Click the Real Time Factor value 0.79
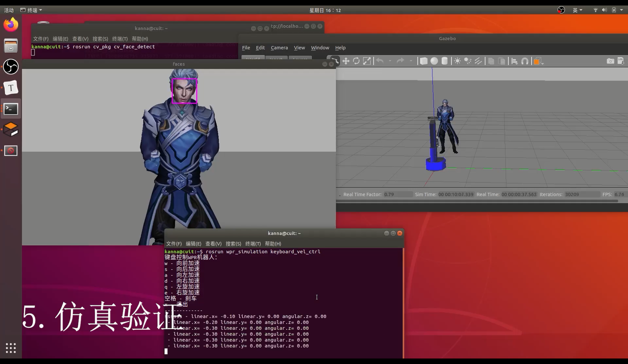This screenshot has width=628, height=364. pos(398,195)
